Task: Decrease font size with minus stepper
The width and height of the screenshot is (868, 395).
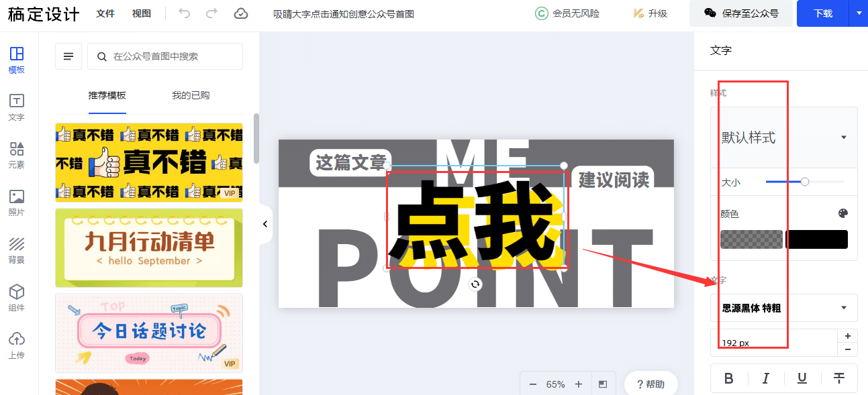Action: point(847,349)
